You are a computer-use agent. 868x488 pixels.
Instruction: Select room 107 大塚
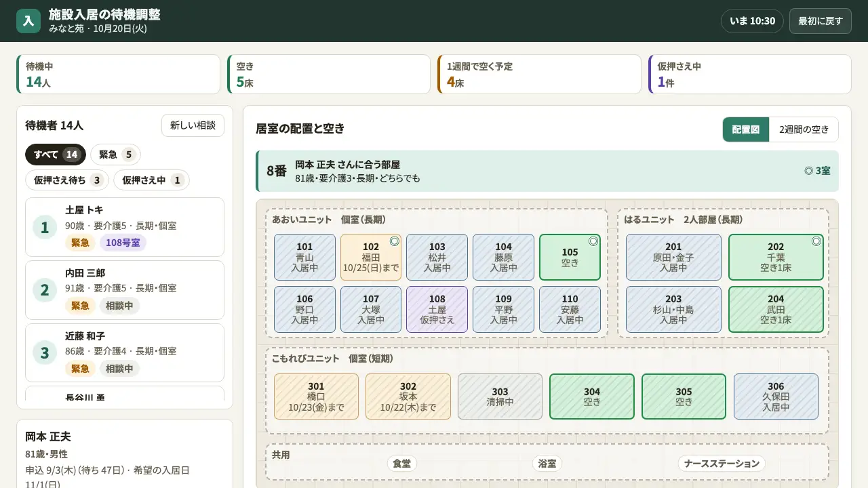tap(371, 309)
